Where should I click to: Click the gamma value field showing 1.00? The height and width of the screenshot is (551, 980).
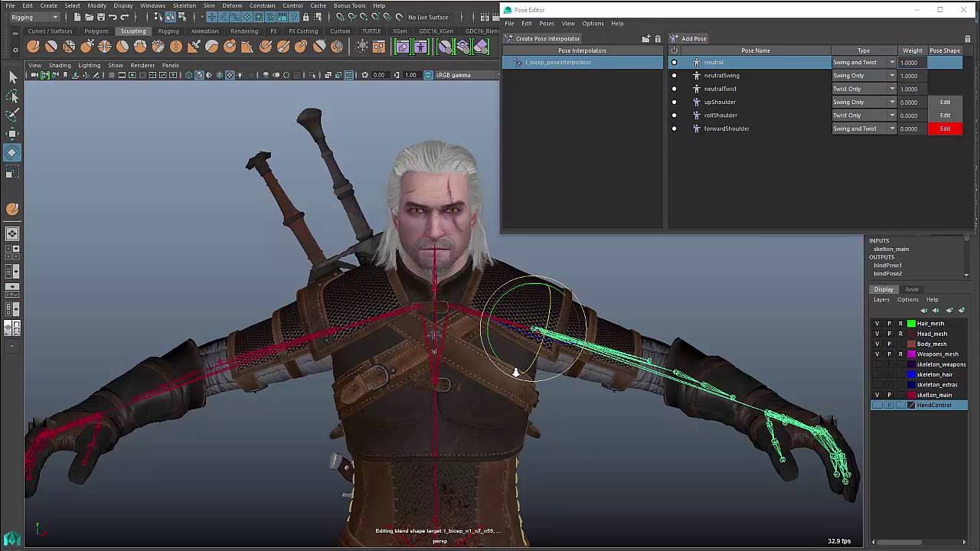[x=411, y=75]
